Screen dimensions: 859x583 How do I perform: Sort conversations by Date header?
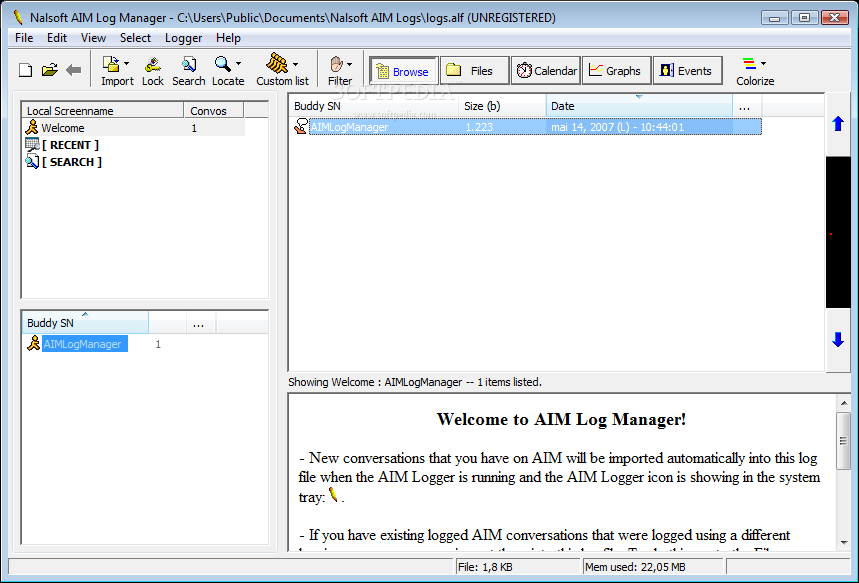click(x=639, y=106)
